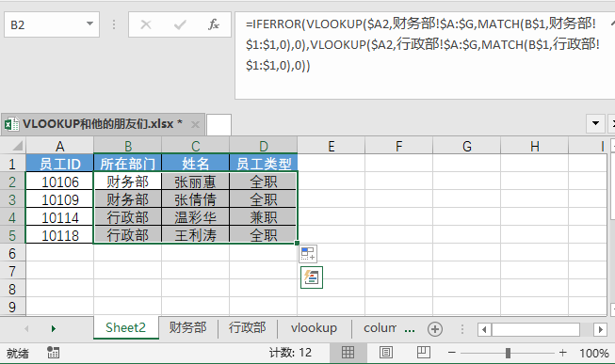
Task: Close the VLOOKUP和他的朋友们.xlsx tab
Action: tap(195, 124)
